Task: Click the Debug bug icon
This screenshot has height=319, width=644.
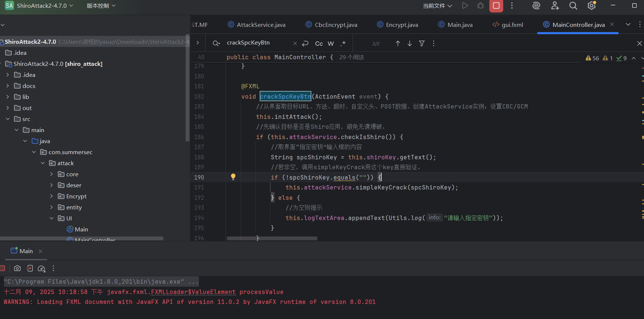Action: [480, 6]
